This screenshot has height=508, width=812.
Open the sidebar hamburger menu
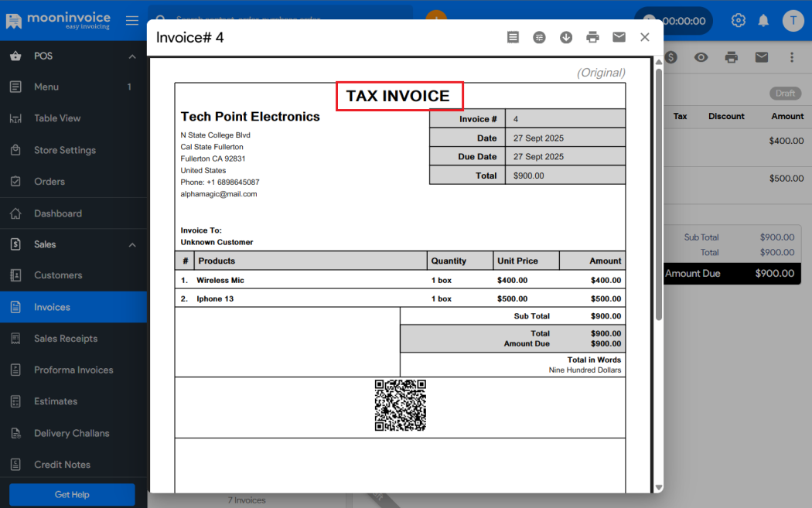pyautogui.click(x=131, y=20)
